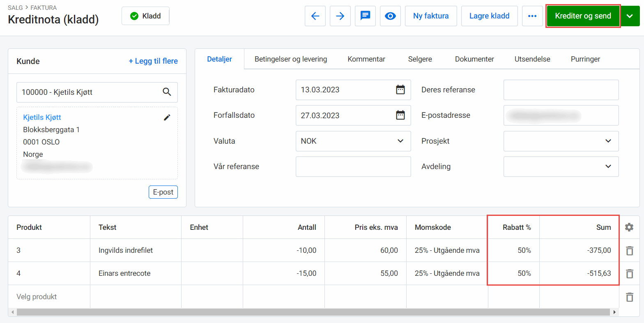The height and width of the screenshot is (323, 644).
Task: Delete the empty Velg produkt line
Action: (629, 297)
